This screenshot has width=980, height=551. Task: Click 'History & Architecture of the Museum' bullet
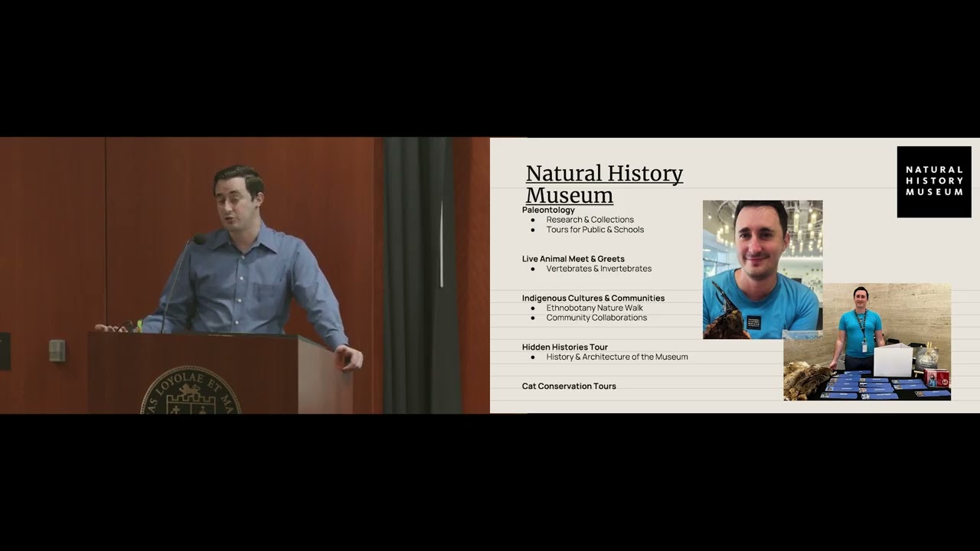(x=617, y=357)
